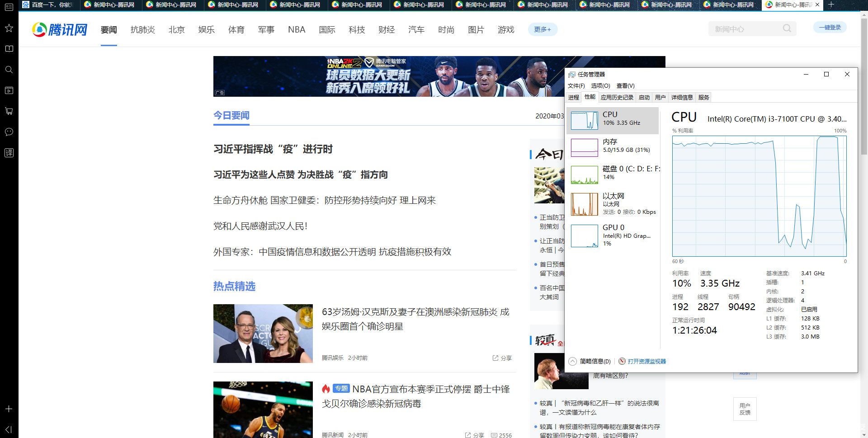Expand 更多+ navigation categories
This screenshot has height=438, width=868.
point(542,29)
